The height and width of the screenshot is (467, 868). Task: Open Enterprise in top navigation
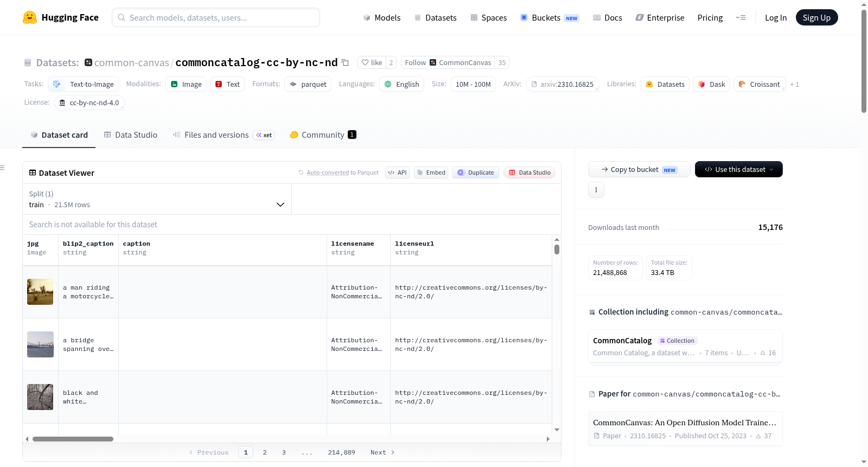click(660, 17)
